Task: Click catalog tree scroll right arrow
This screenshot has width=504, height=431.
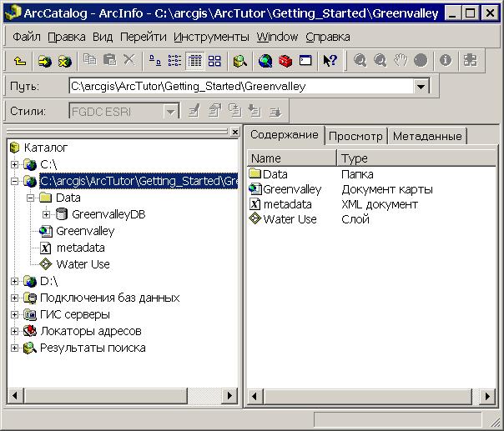Action: tap(229, 395)
